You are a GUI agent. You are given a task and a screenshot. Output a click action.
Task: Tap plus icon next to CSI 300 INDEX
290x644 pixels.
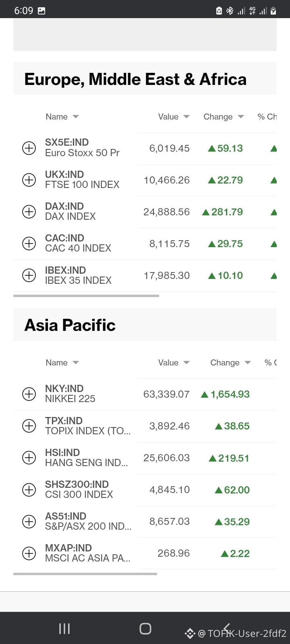(x=29, y=489)
